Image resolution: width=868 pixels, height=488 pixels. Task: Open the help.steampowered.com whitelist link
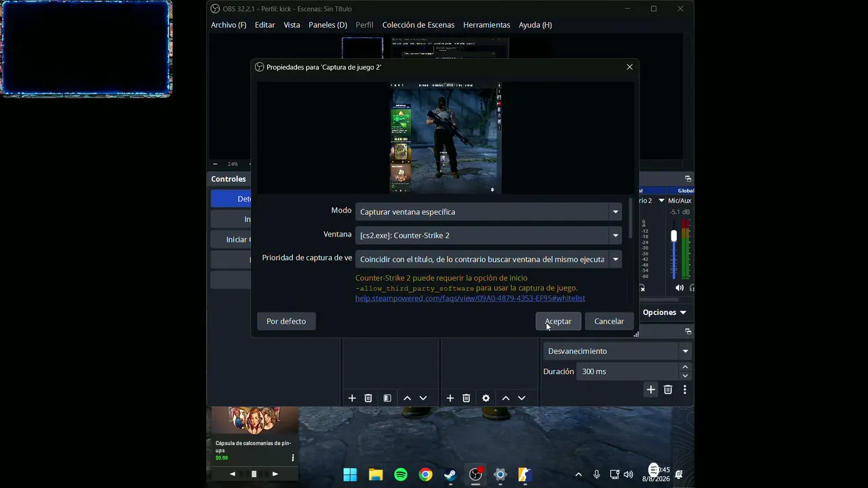(x=470, y=298)
